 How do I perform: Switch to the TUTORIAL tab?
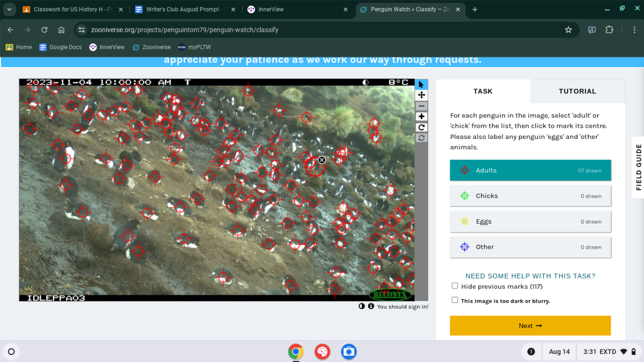click(578, 91)
